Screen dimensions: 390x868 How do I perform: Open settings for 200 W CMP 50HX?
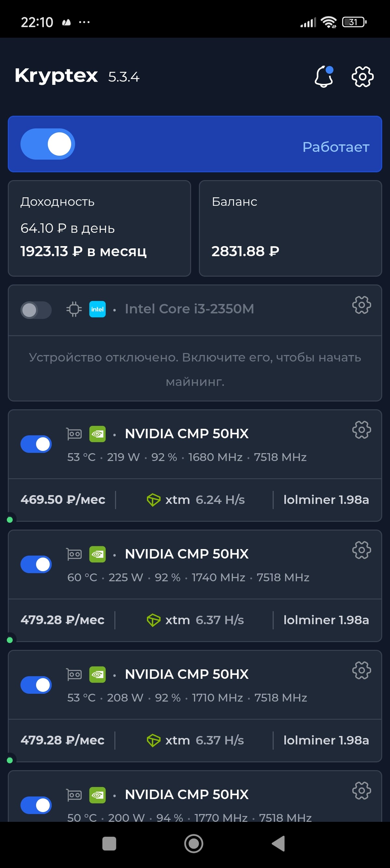coord(361,790)
